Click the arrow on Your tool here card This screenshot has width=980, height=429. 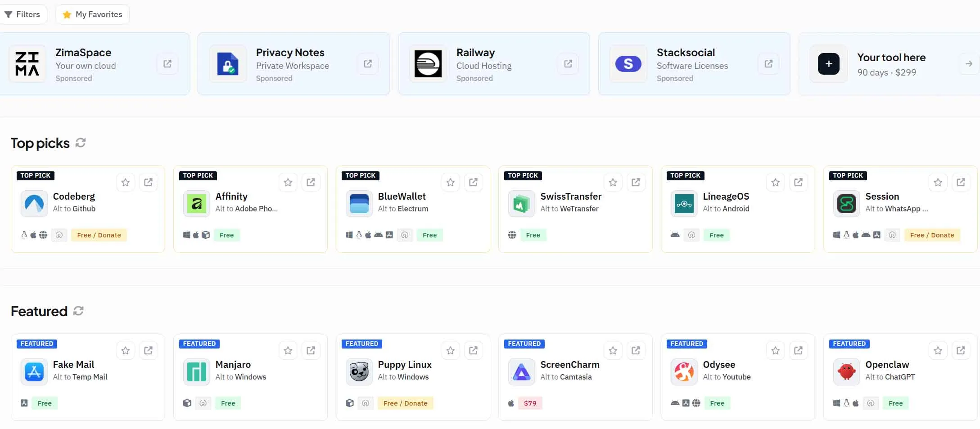coord(969,64)
